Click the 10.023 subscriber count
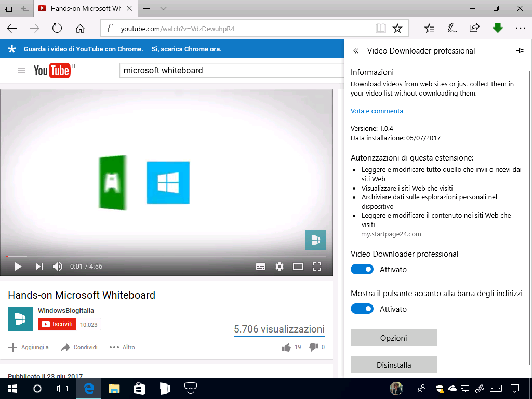 point(88,325)
